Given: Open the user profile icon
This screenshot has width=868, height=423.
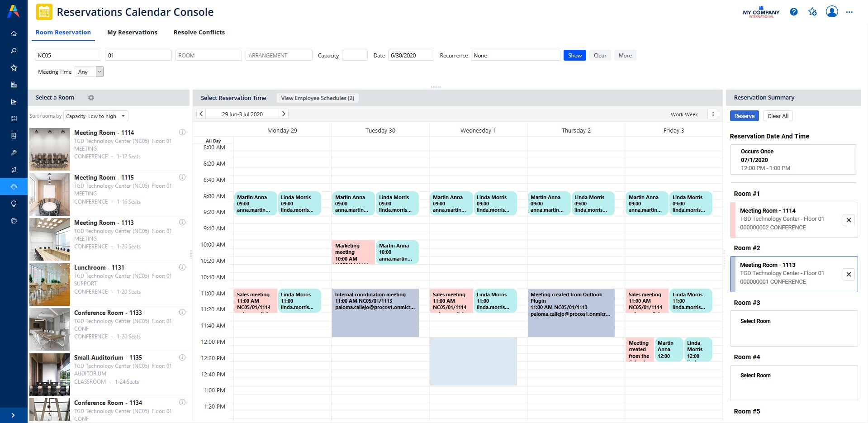Looking at the screenshot, I should click(x=831, y=12).
